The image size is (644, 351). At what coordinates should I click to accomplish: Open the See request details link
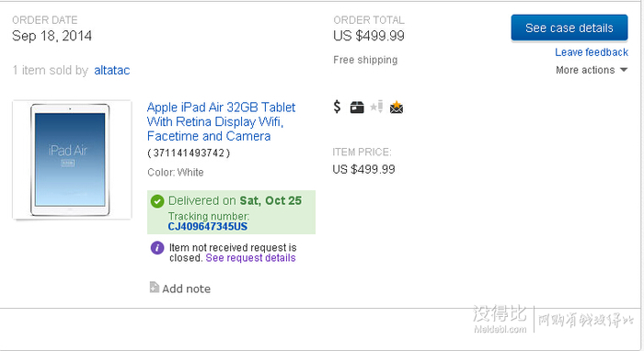[250, 258]
